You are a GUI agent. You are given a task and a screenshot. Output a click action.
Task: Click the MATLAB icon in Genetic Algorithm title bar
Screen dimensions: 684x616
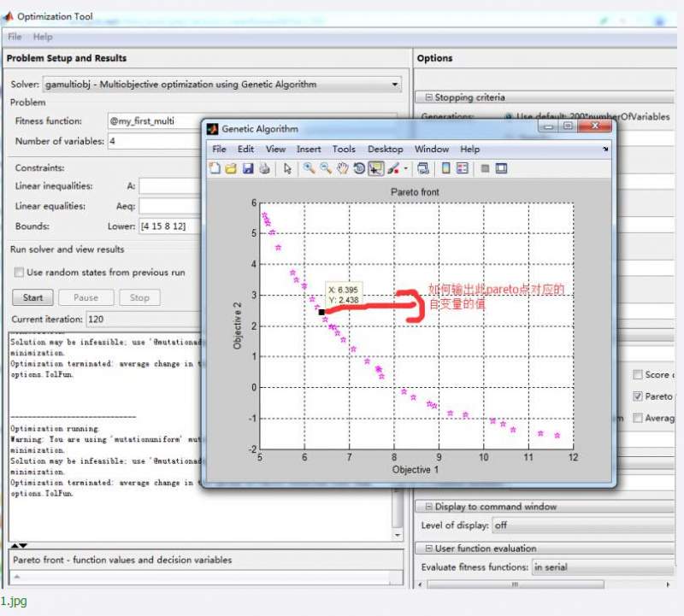[x=212, y=129]
